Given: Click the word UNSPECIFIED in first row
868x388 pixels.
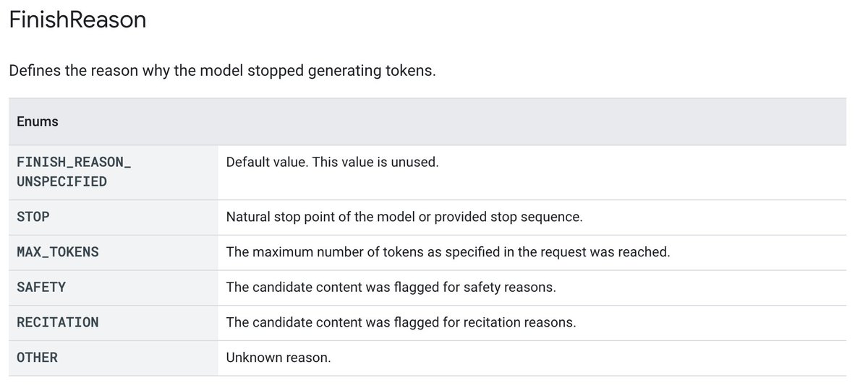Looking at the screenshot, I should point(61,182).
